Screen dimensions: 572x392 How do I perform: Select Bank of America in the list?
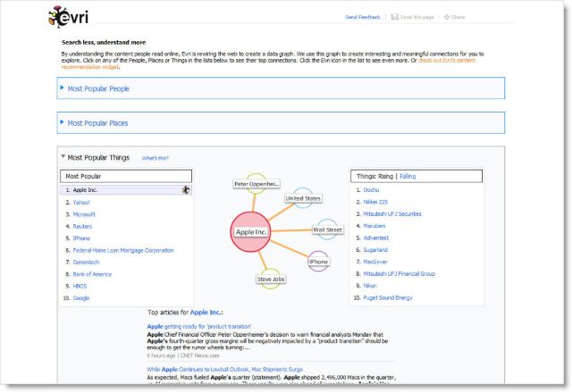click(x=92, y=274)
